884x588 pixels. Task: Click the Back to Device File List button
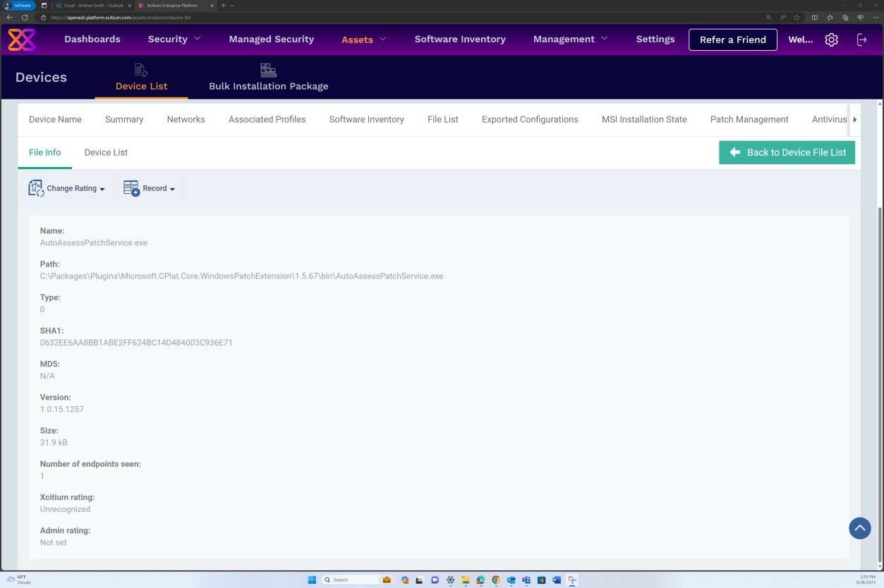[x=787, y=152]
